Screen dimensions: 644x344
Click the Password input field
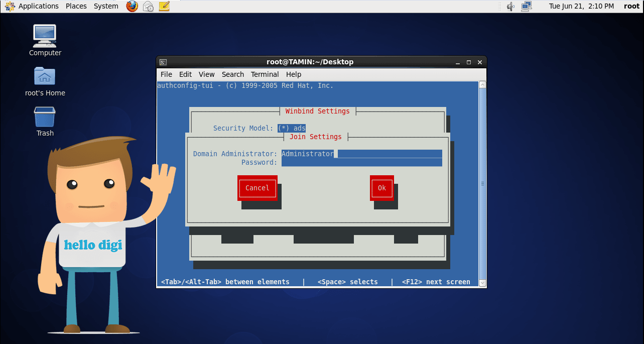coord(362,162)
